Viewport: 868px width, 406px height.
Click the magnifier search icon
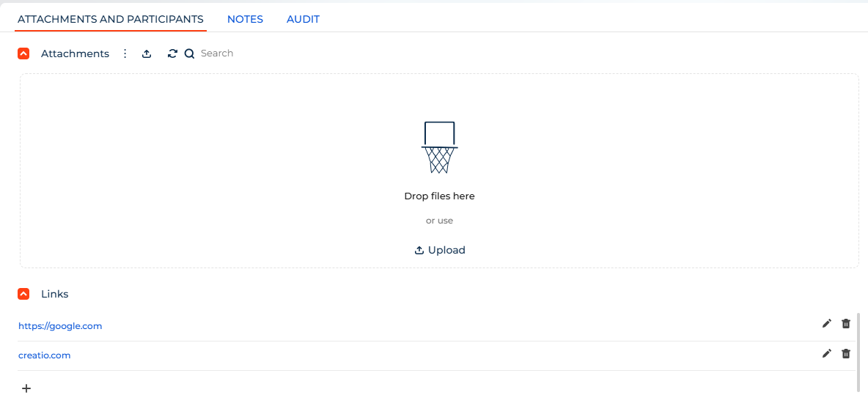[189, 53]
